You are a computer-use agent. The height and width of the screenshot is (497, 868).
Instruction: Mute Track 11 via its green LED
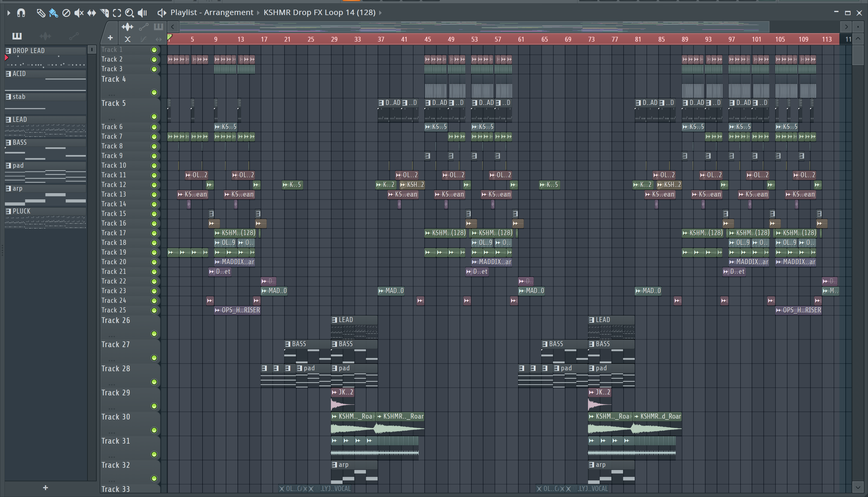coord(154,176)
